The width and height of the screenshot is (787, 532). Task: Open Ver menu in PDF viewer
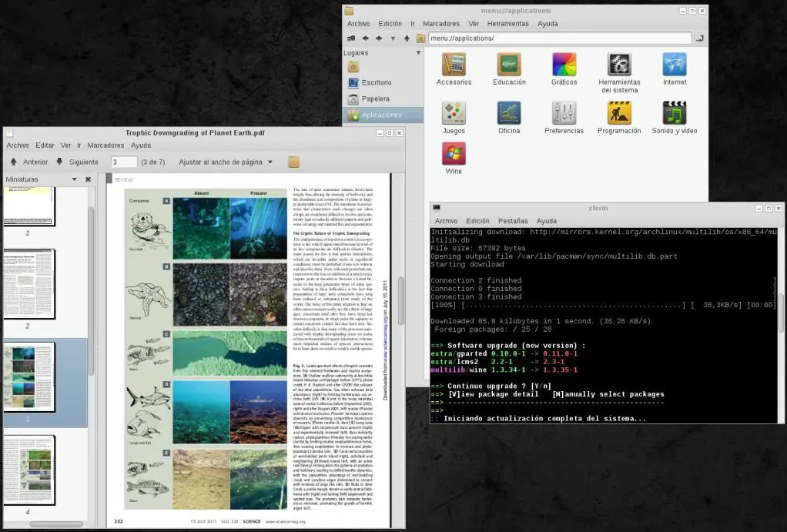pyautogui.click(x=65, y=145)
